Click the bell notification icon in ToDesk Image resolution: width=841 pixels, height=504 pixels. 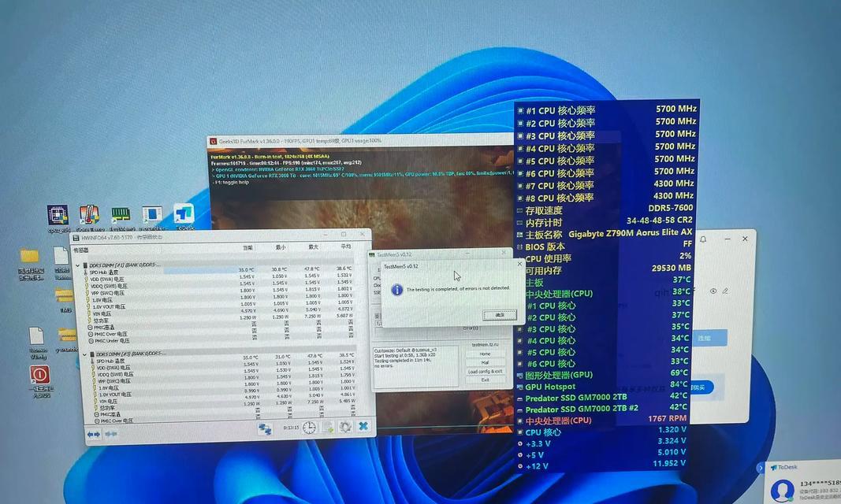pyautogui.click(x=703, y=239)
